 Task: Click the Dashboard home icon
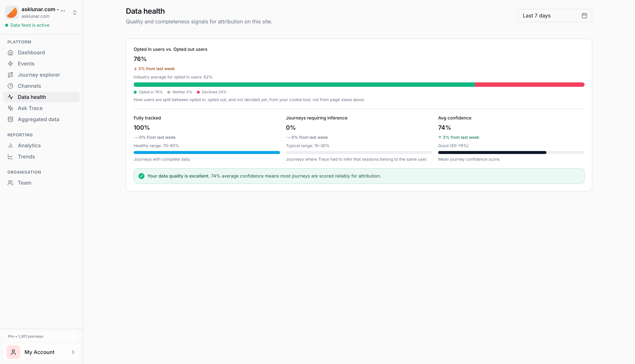click(10, 53)
